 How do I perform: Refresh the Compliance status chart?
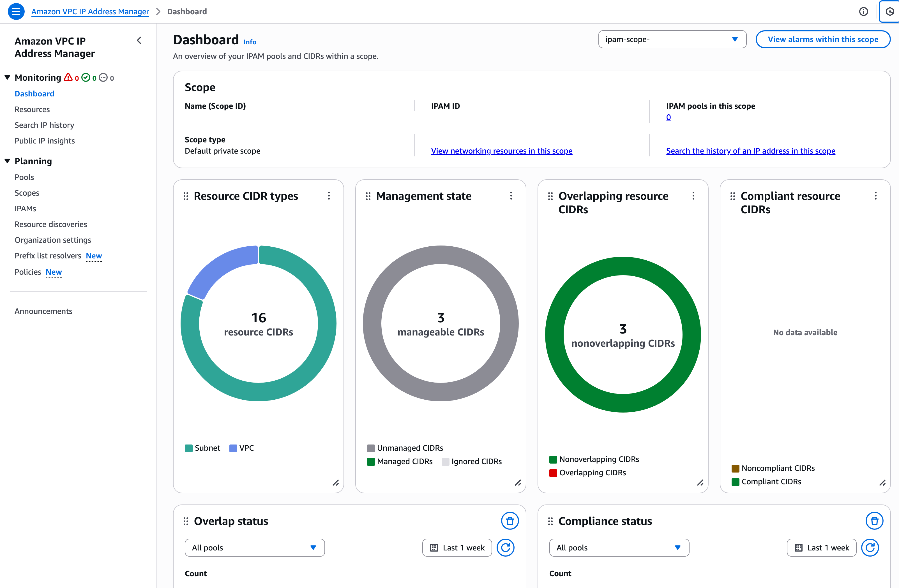(870, 548)
